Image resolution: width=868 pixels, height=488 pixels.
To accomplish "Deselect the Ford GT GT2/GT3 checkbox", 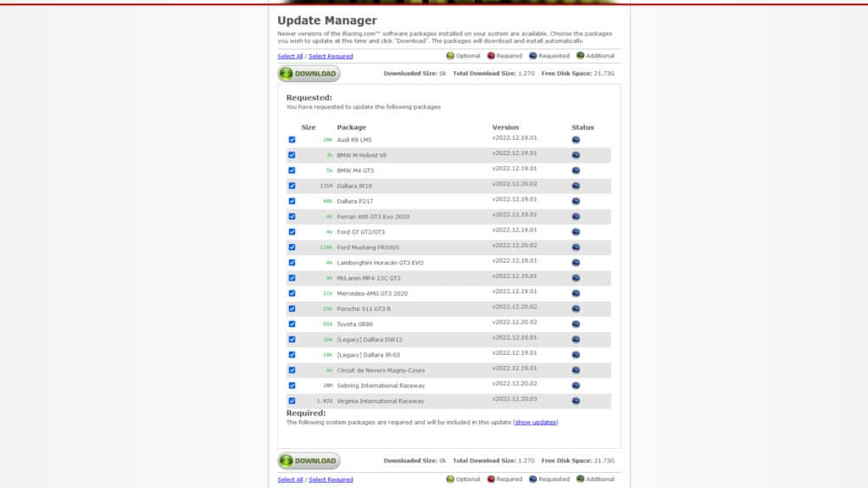I will pyautogui.click(x=292, y=232).
